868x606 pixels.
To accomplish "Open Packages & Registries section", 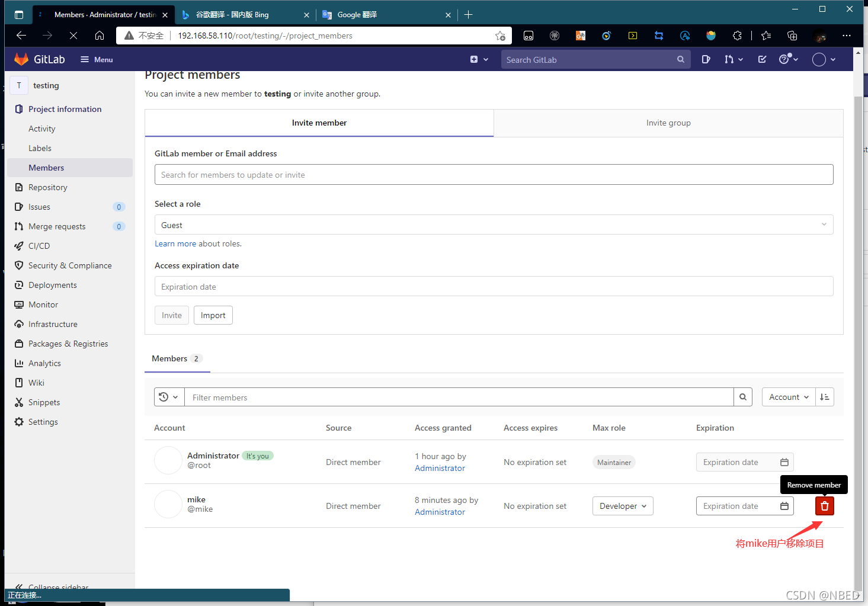I will (x=68, y=344).
